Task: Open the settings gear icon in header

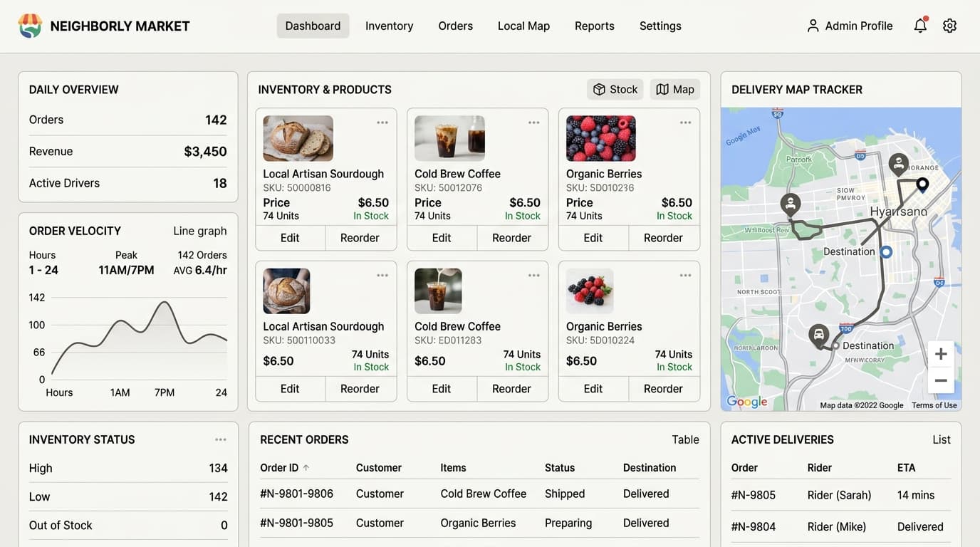Action: 949,26
